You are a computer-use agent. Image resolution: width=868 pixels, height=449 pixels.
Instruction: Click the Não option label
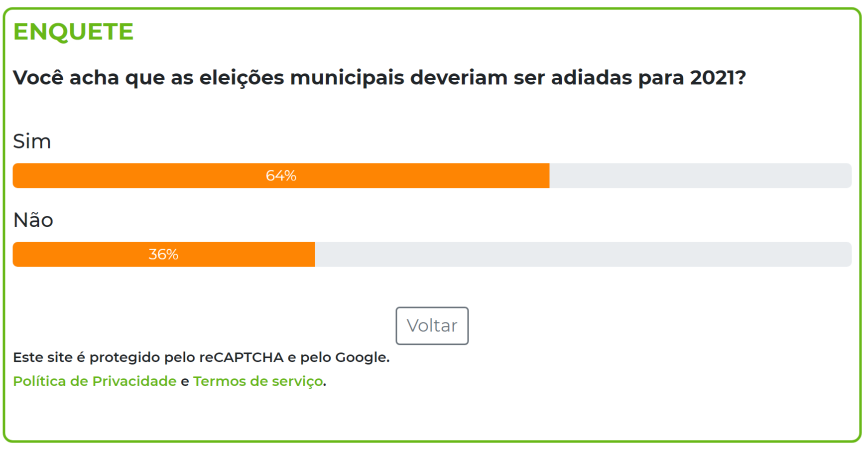point(33,220)
